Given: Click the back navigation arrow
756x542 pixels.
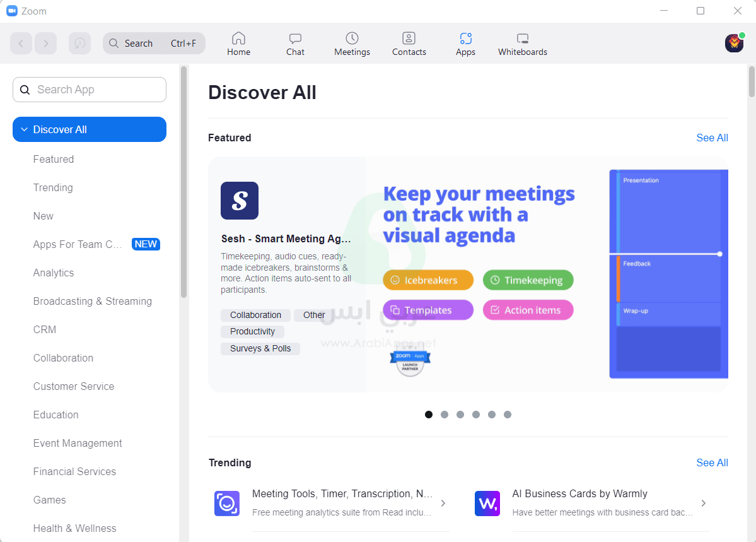Looking at the screenshot, I should tap(21, 44).
